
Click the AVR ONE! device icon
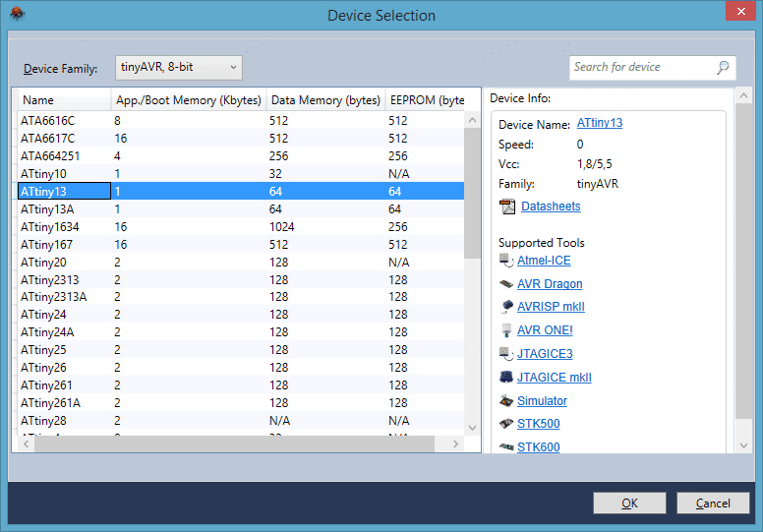tap(506, 330)
